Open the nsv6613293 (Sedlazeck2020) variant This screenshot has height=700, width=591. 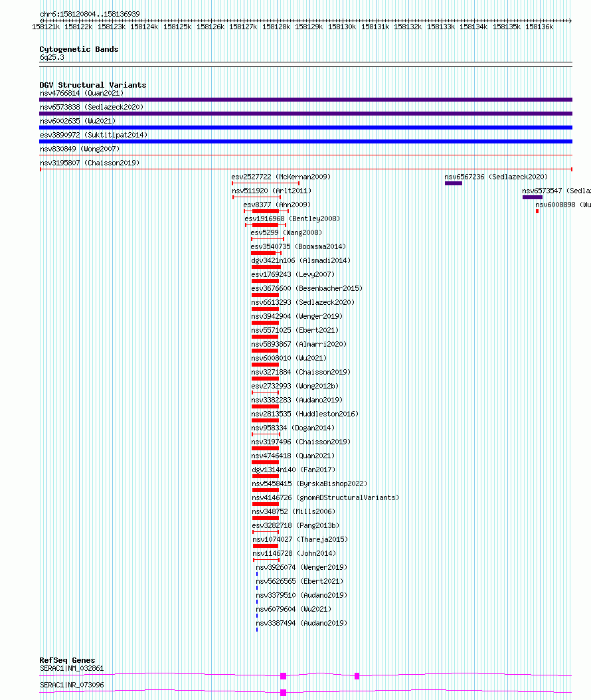pos(303,302)
